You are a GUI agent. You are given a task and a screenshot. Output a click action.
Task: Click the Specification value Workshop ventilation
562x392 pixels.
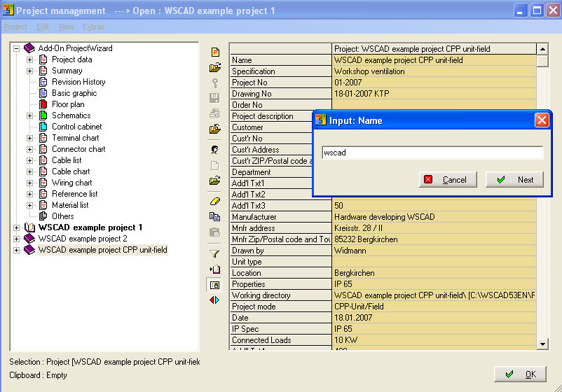[x=434, y=71]
